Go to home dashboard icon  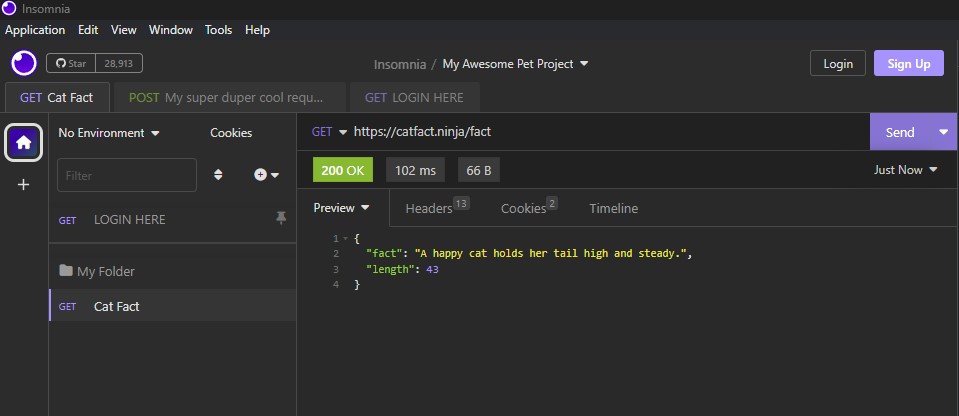pos(23,143)
